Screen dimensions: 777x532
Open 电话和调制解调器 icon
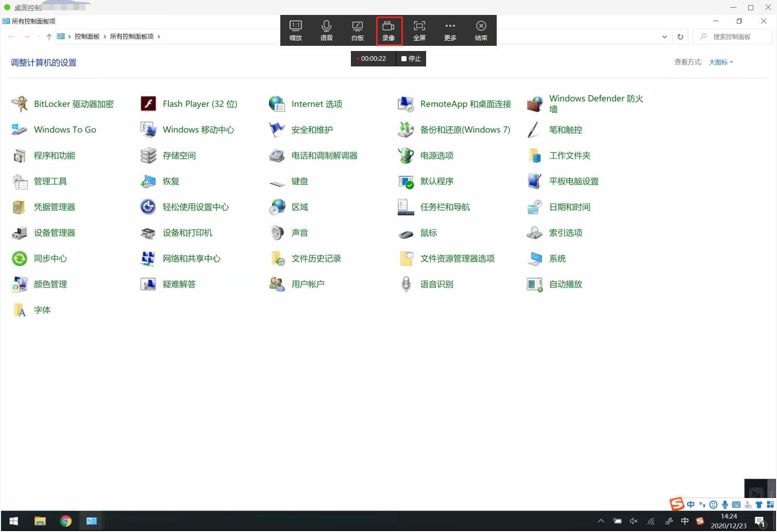pyautogui.click(x=277, y=156)
